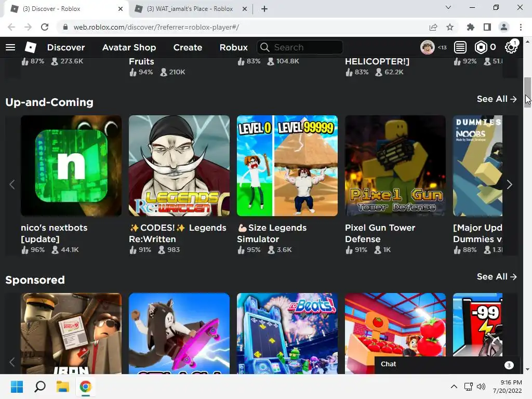This screenshot has width=532, height=399.
Task: Advance Up-and-Coming carousel with right arrow
Action: 509,184
